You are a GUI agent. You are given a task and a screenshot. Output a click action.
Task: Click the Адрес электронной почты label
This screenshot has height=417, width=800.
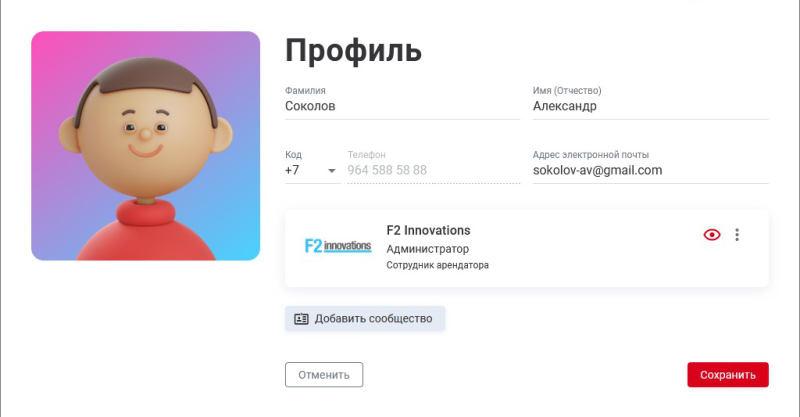591,155
